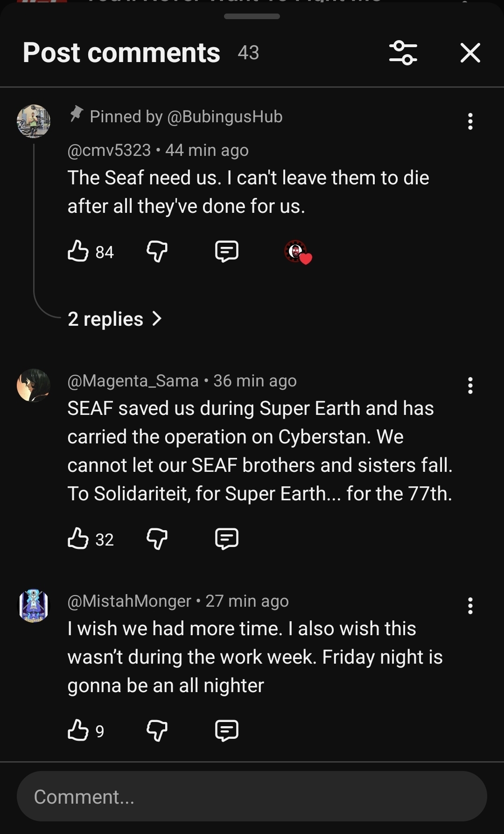This screenshot has height=834, width=504.
Task: Like @MistahMonger's comment
Action: pos(78,730)
